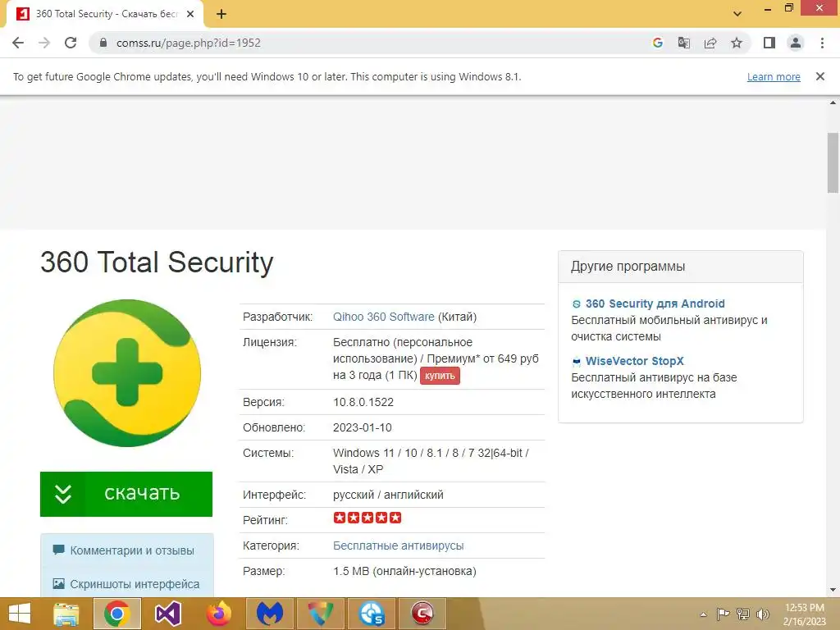Go back to the previous page
The width and height of the screenshot is (840, 630).
(x=18, y=43)
